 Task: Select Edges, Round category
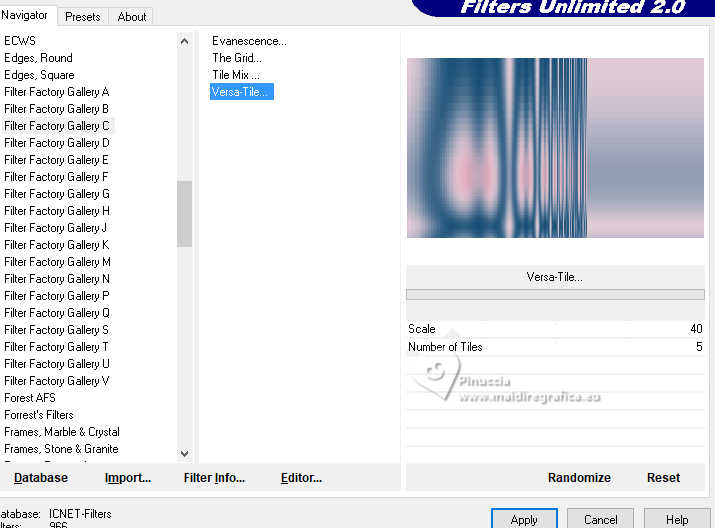click(x=38, y=58)
